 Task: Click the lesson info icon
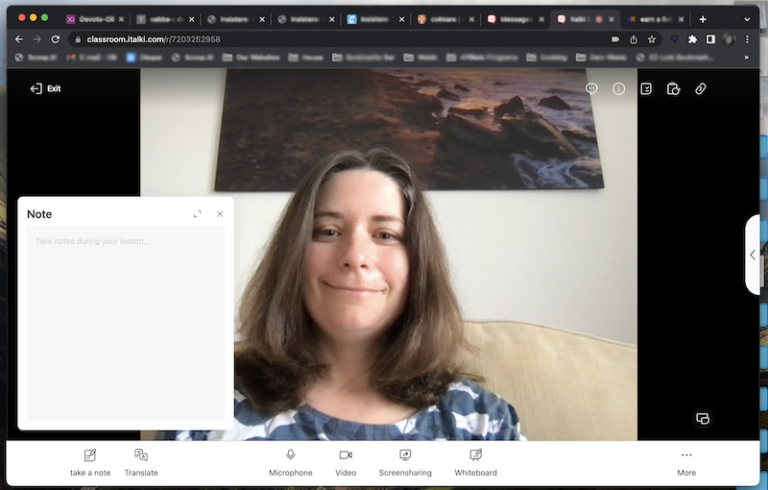coord(619,89)
